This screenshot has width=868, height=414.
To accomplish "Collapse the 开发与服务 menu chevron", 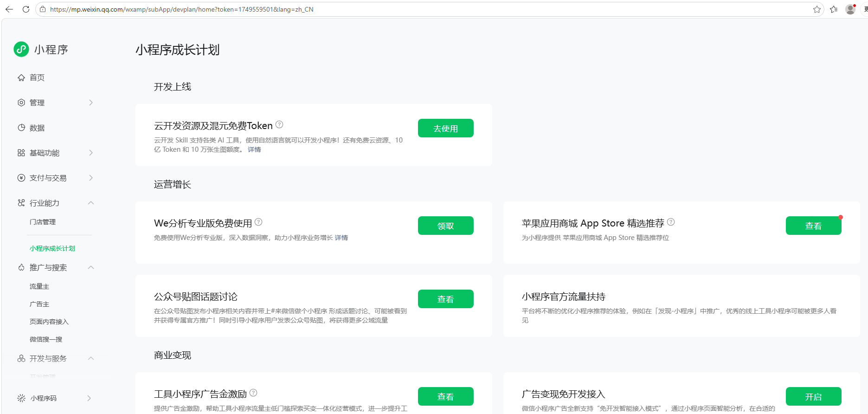I will click(x=91, y=358).
